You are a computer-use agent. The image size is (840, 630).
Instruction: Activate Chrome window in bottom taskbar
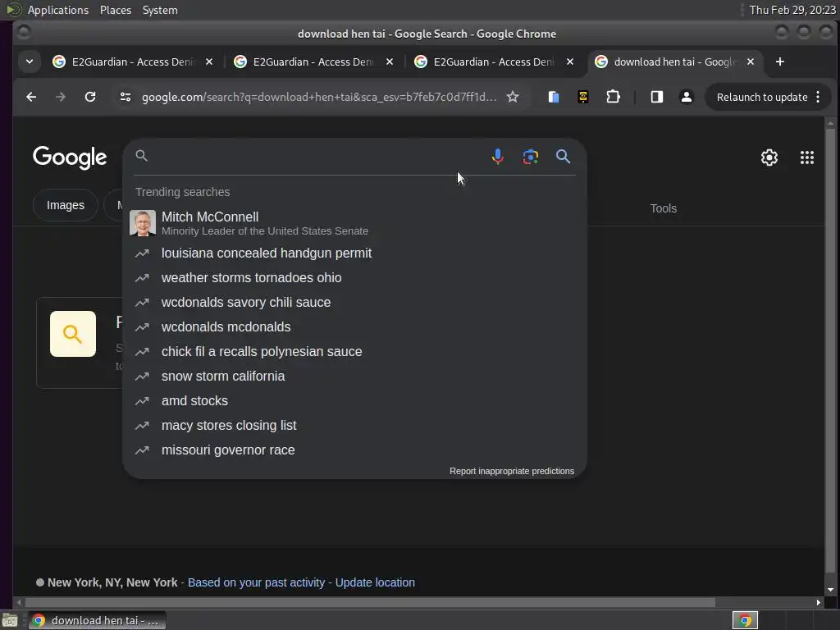(97, 620)
